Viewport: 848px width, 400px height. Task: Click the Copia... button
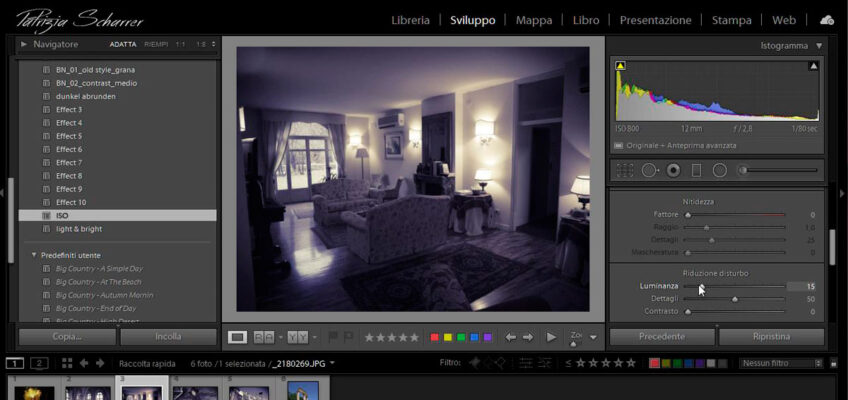[x=67, y=336]
